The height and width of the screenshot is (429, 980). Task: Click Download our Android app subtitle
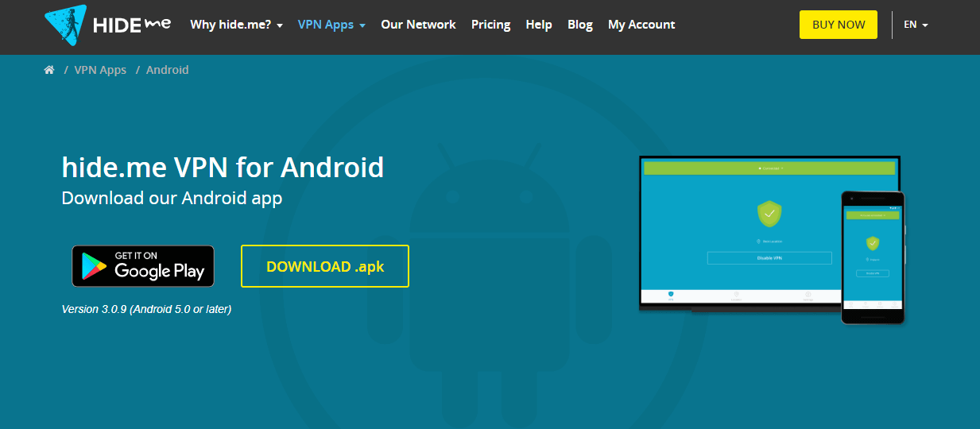(x=172, y=198)
